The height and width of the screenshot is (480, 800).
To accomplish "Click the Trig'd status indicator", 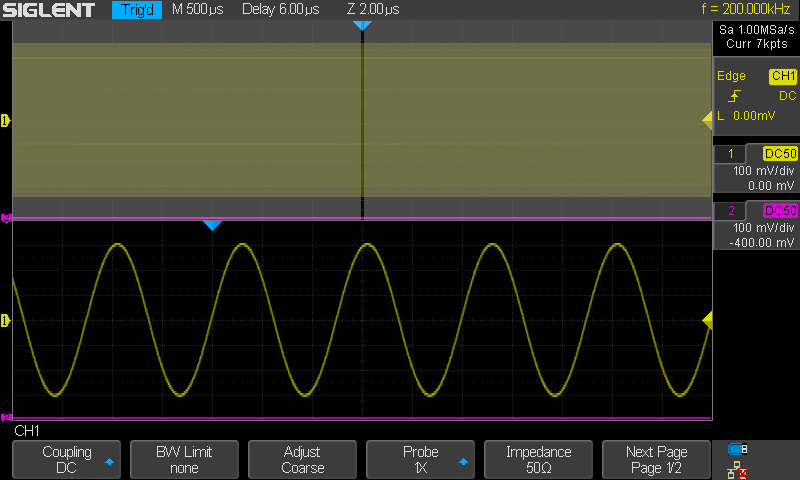I will (137, 10).
